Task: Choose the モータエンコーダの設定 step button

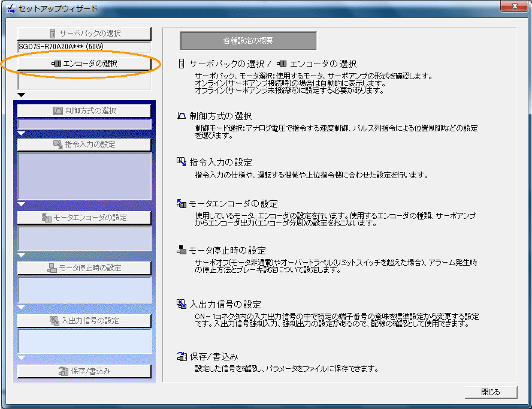Action: [84, 218]
